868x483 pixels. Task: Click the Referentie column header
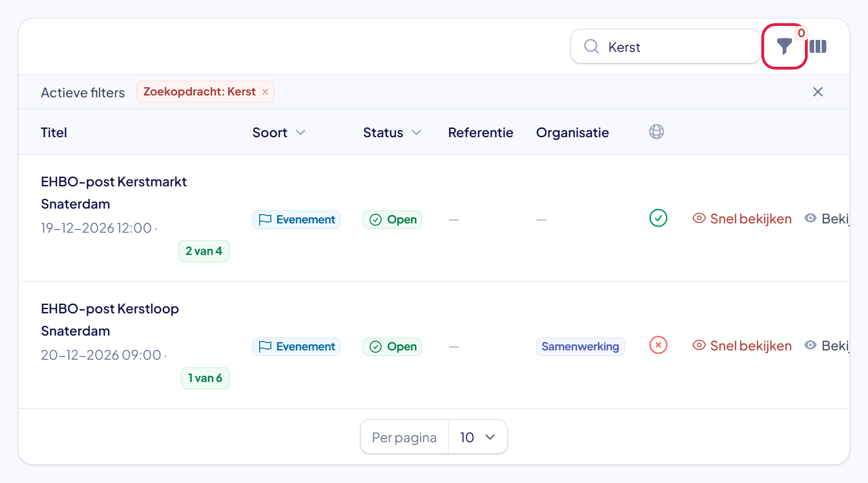click(480, 133)
